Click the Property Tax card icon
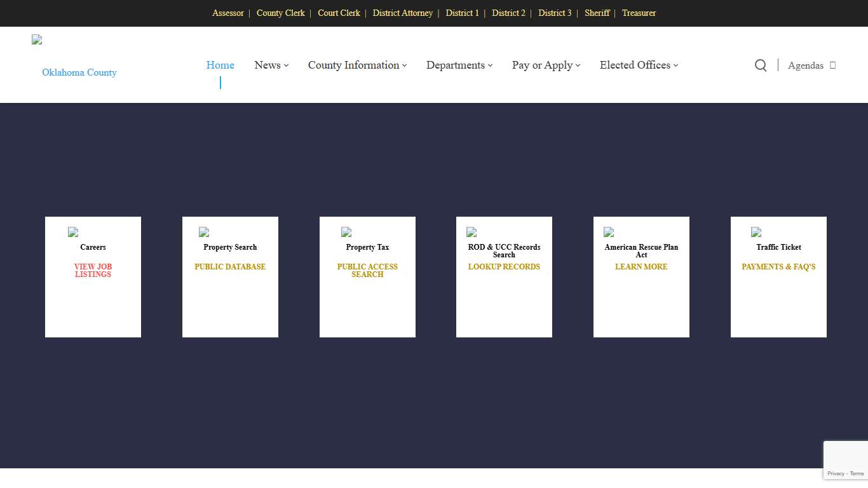Screen dimensions: 868x488 point(346,233)
